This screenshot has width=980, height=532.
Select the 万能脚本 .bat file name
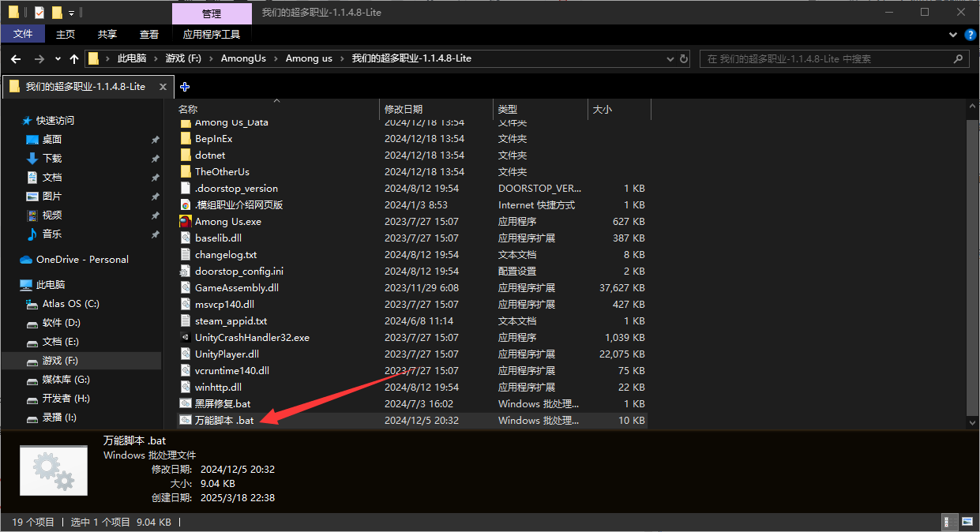(x=224, y=420)
